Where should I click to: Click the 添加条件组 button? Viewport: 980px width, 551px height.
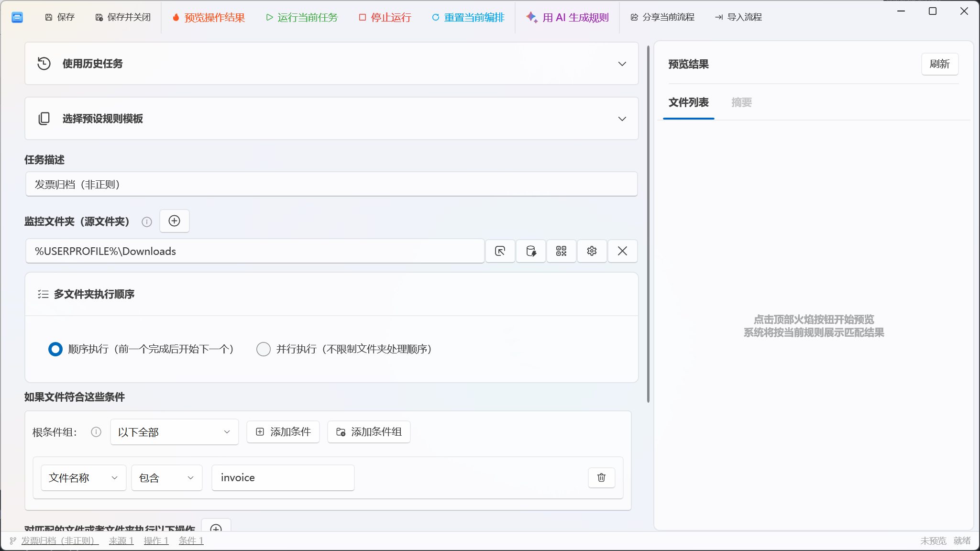pos(369,432)
